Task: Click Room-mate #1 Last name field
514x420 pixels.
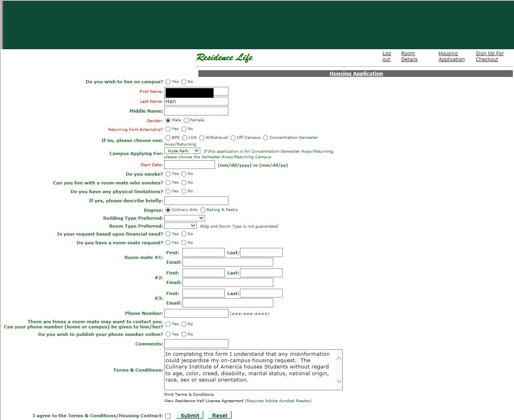Action: 261,252
